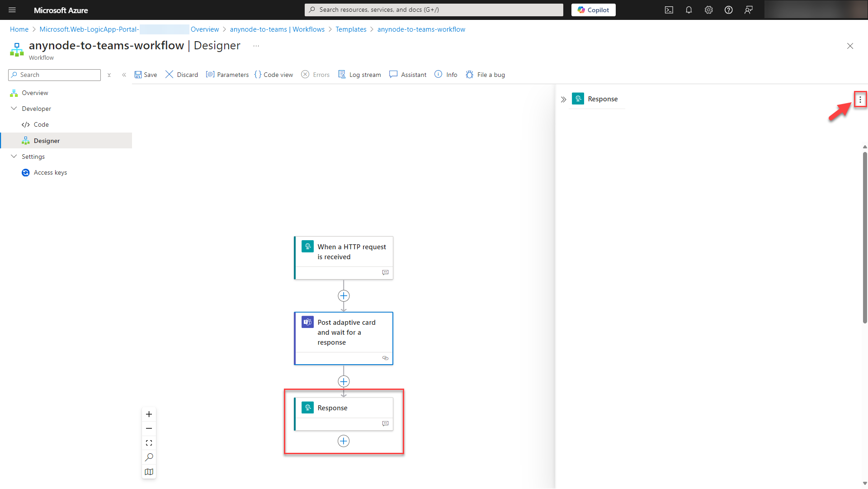Open the Log stream

[359, 75]
